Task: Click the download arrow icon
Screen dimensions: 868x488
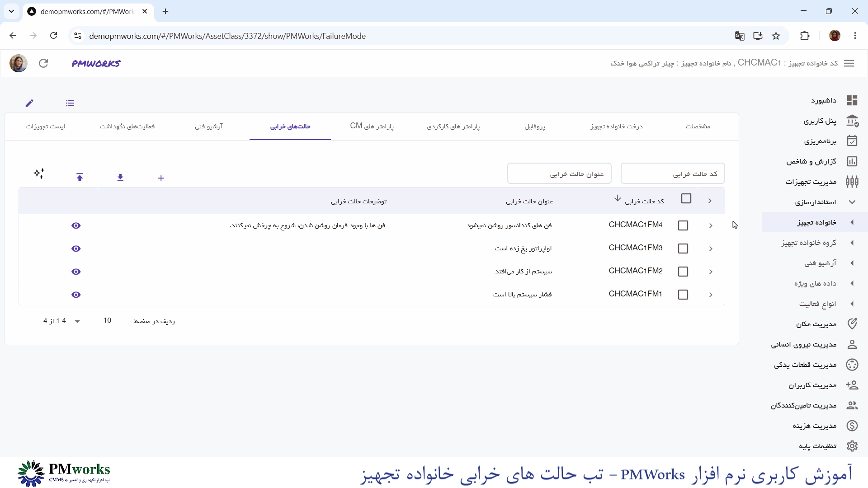Action: [x=120, y=178]
